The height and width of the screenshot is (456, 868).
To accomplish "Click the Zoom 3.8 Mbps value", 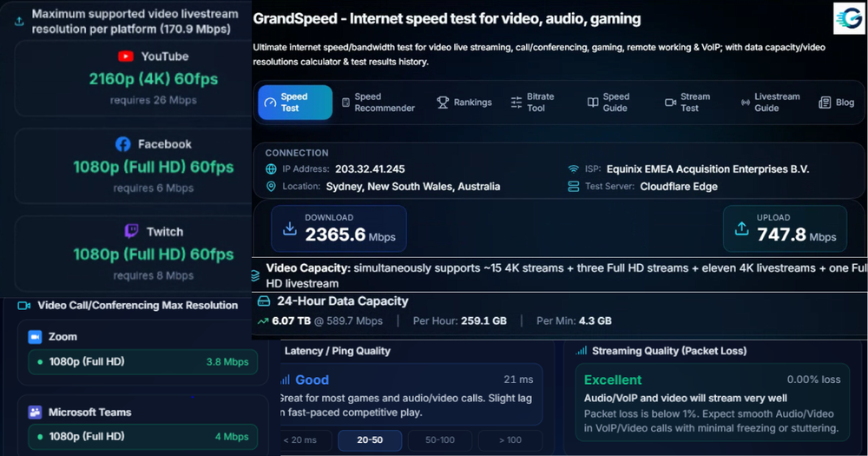I will point(227,362).
